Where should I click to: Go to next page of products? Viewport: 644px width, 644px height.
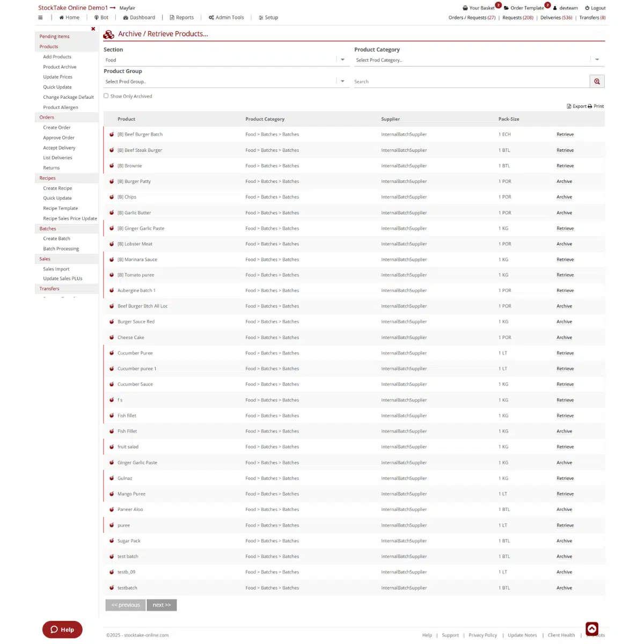[162, 605]
